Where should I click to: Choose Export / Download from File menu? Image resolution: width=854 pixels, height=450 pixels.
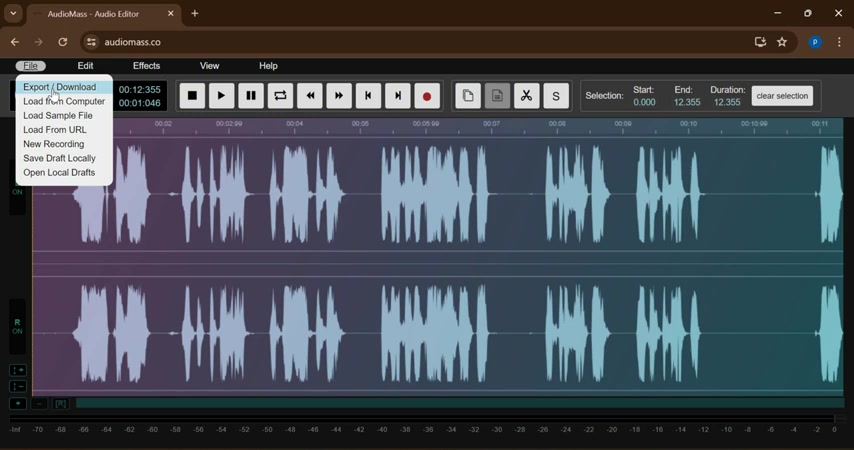tap(60, 87)
